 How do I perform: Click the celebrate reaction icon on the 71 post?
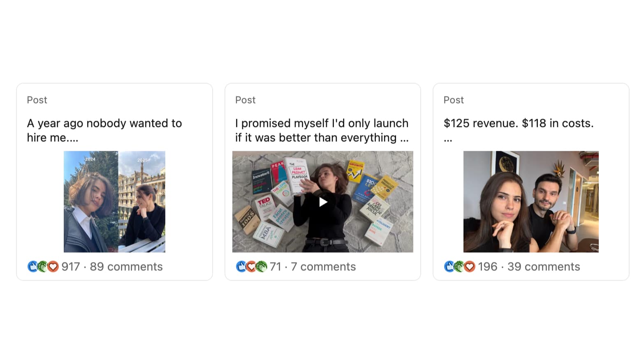(262, 267)
